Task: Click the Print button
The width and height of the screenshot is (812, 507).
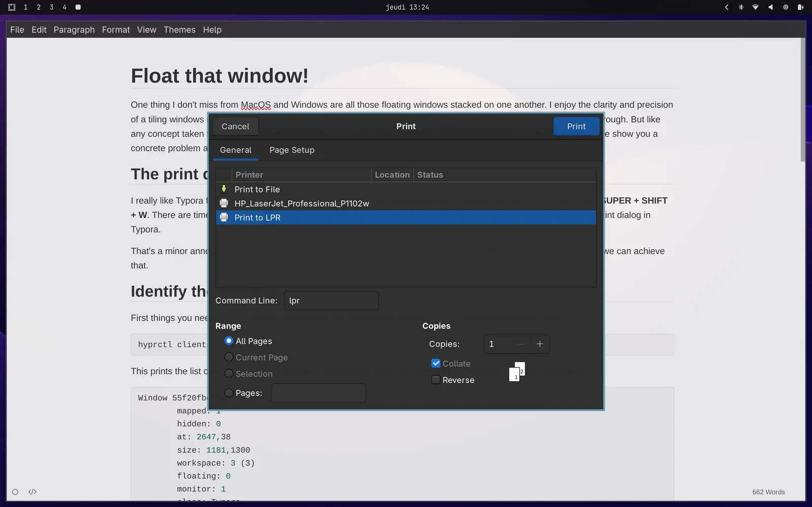Action: coord(576,126)
